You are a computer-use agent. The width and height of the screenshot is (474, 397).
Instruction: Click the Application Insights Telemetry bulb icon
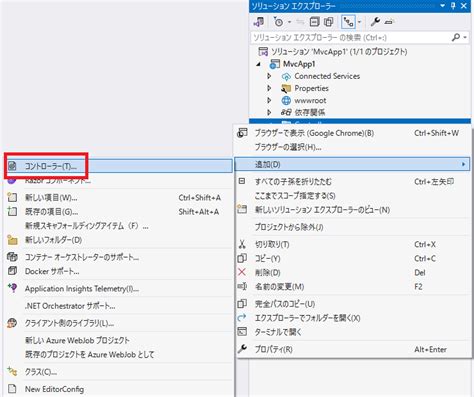[12, 288]
